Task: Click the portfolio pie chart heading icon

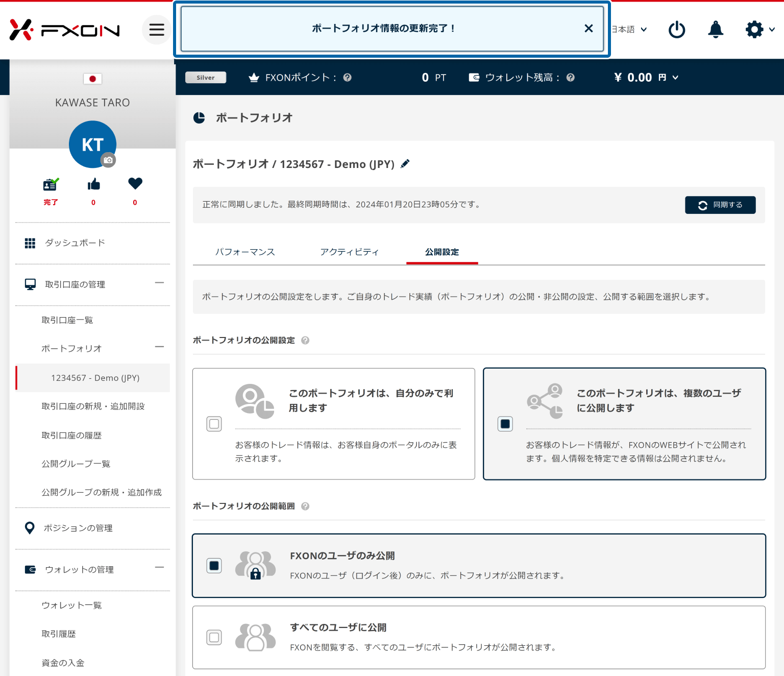Action: (199, 118)
